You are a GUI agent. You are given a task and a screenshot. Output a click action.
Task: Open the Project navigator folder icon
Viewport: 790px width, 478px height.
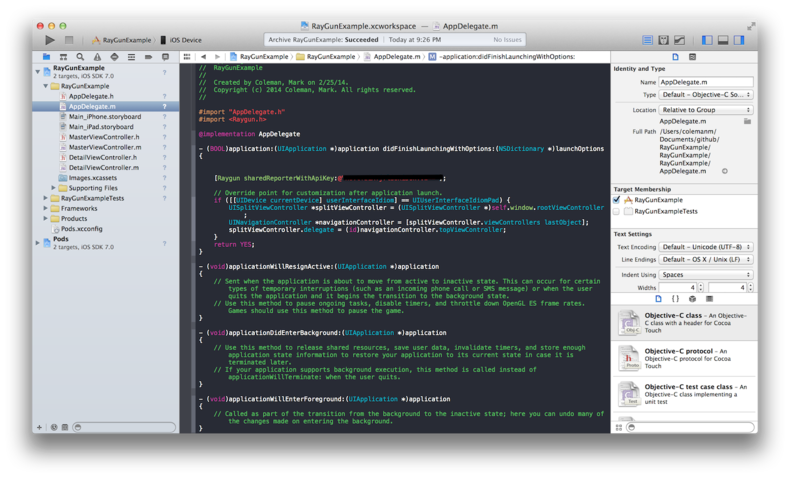point(46,57)
